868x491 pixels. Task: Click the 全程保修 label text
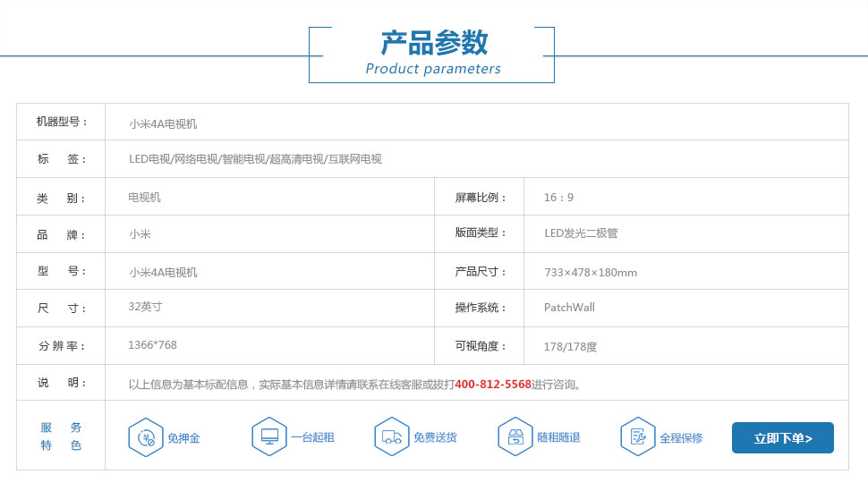pos(682,438)
